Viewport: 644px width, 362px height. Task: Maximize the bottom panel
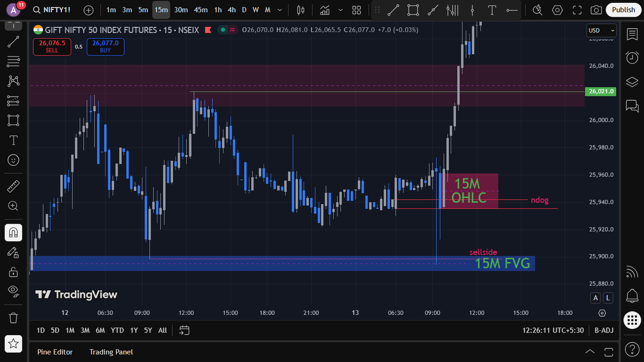click(609, 352)
